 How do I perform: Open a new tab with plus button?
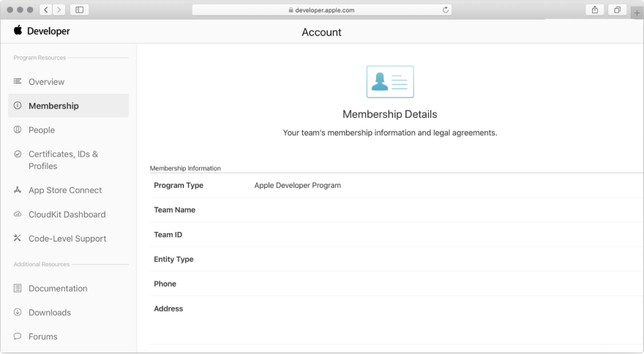coord(637,12)
